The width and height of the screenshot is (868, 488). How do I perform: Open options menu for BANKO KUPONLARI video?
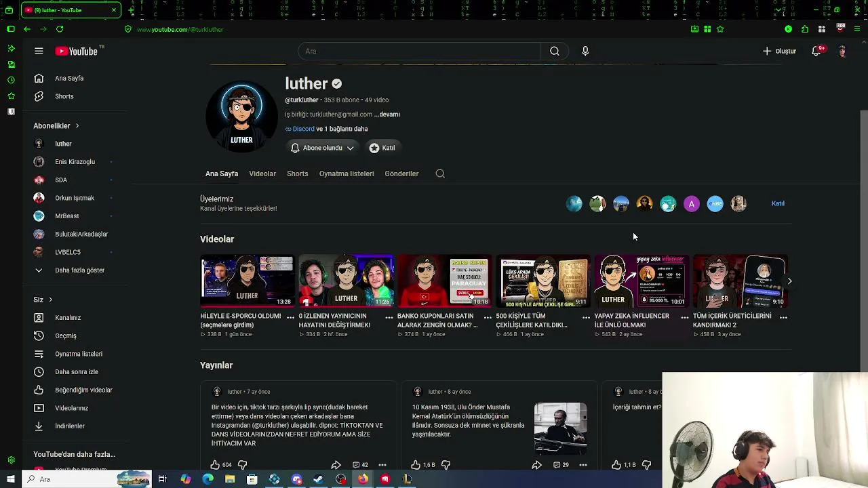pyautogui.click(x=488, y=317)
